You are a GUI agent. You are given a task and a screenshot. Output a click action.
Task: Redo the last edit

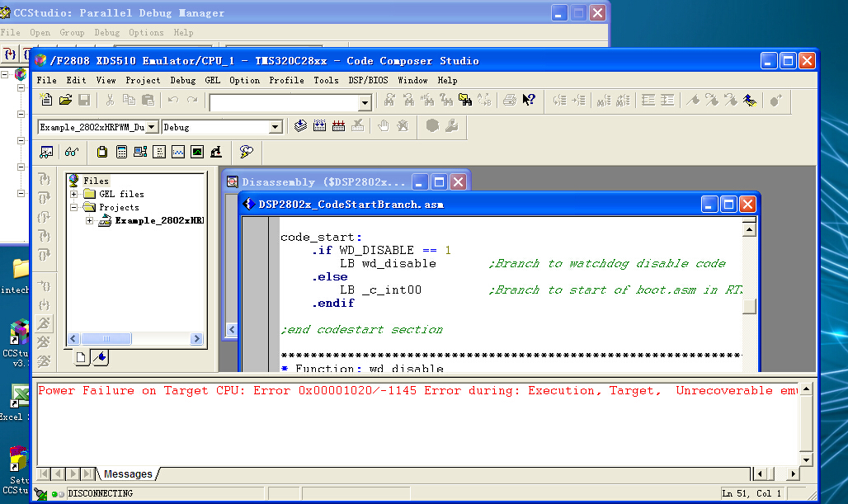coord(192,100)
